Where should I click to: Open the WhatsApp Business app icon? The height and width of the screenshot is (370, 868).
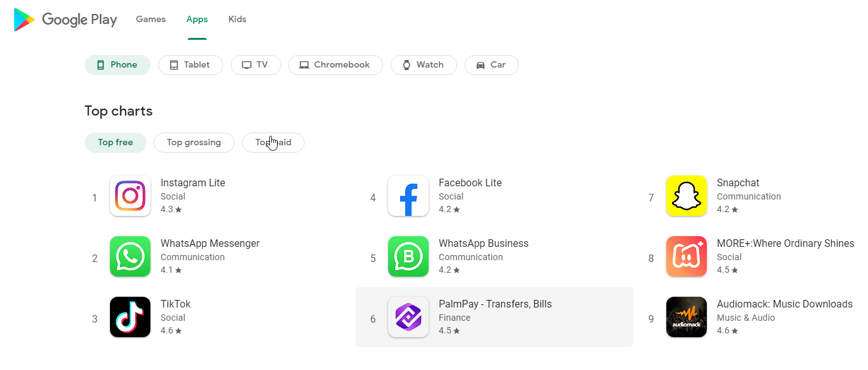(x=408, y=256)
